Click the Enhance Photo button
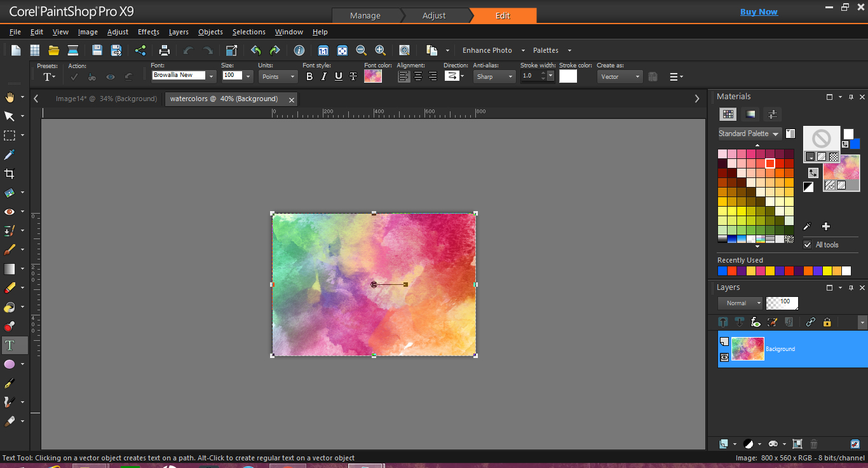This screenshot has height=468, width=868. coord(487,50)
